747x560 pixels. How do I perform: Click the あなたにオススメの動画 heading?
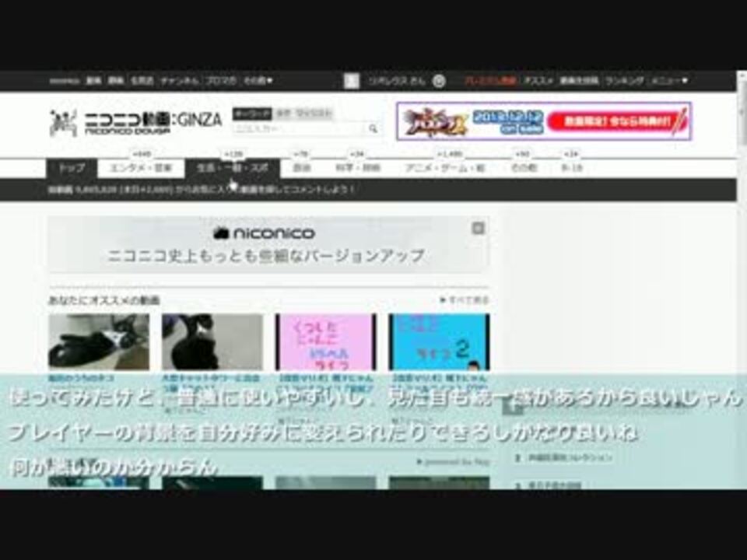[103, 300]
